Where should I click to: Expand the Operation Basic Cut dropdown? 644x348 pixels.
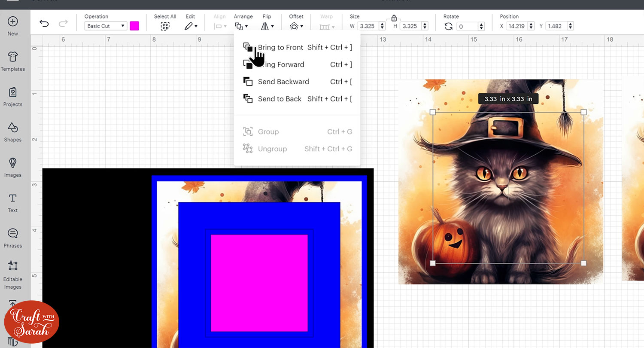coord(105,26)
